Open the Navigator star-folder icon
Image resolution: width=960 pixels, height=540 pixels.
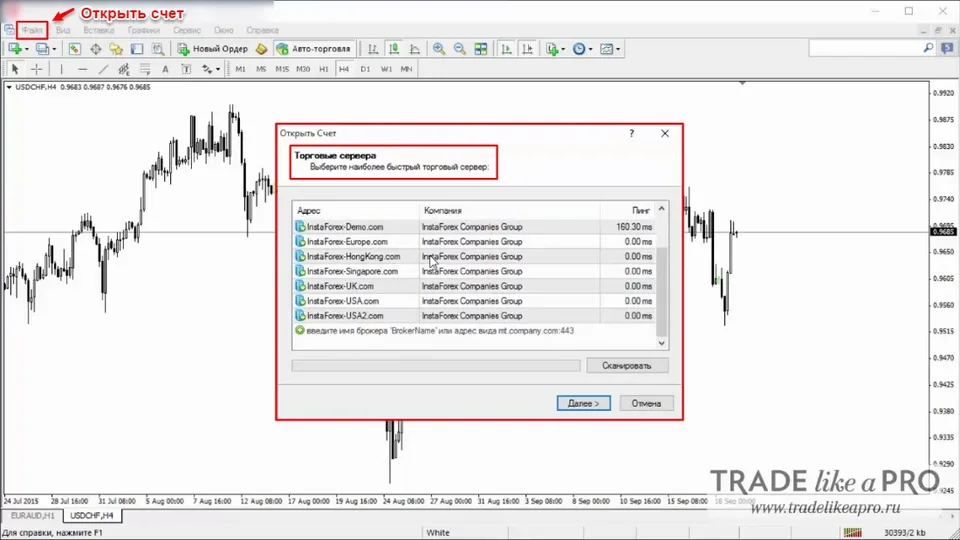[x=116, y=49]
